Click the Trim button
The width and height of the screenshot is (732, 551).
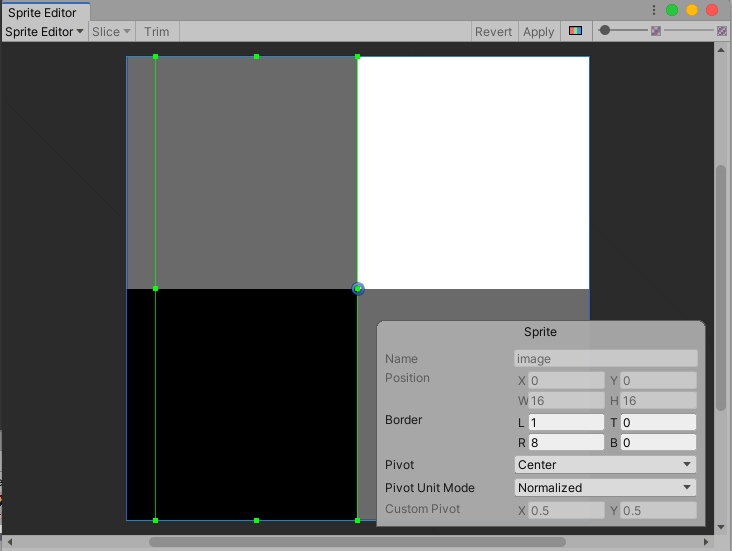tap(157, 32)
